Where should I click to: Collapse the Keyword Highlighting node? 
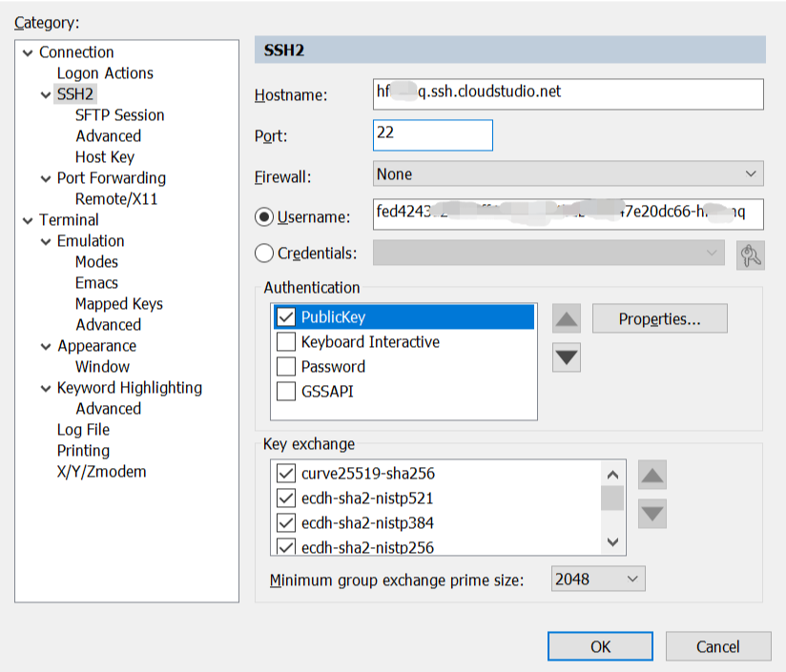(x=46, y=389)
